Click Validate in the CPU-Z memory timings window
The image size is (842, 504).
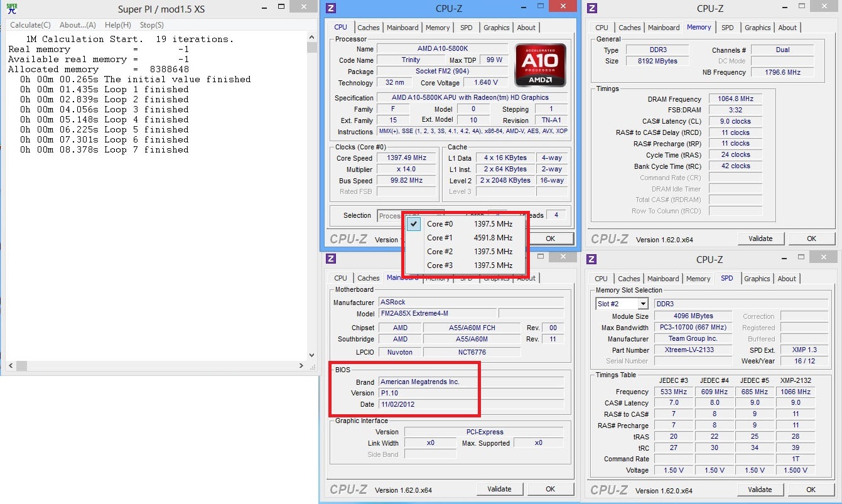(760, 239)
